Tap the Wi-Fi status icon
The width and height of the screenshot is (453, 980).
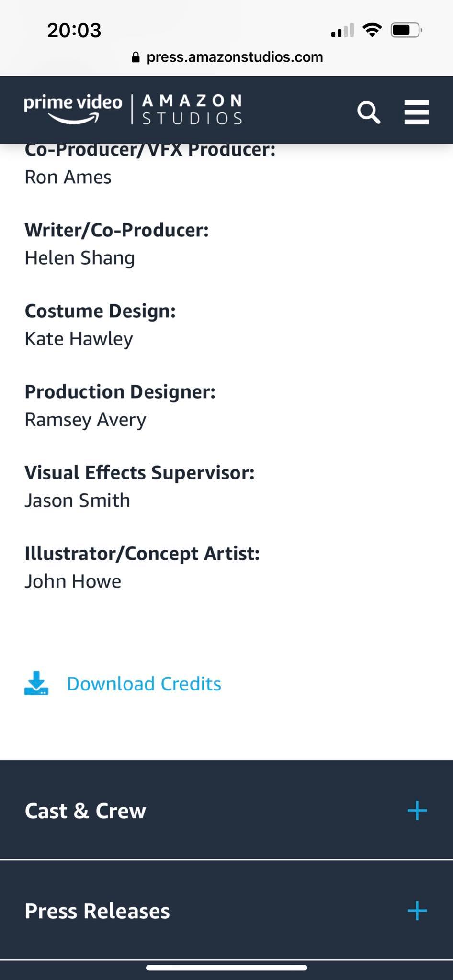tap(372, 30)
